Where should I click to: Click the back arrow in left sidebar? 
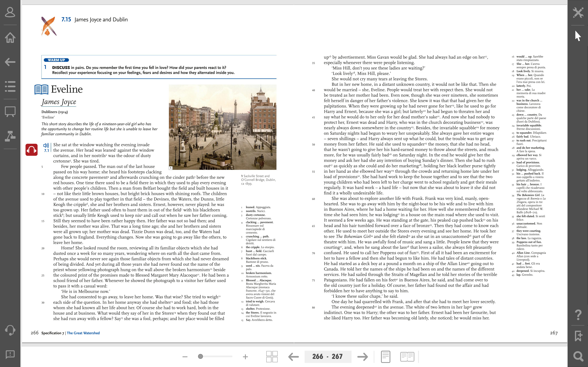click(x=10, y=62)
